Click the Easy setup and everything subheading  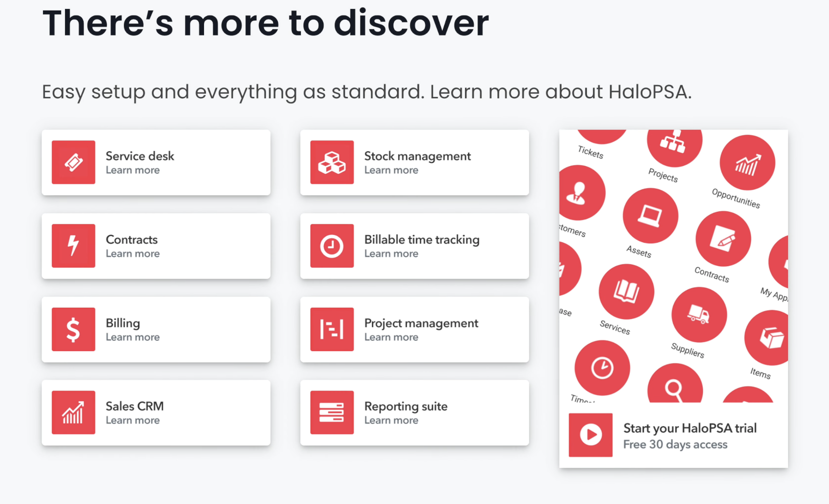(366, 92)
